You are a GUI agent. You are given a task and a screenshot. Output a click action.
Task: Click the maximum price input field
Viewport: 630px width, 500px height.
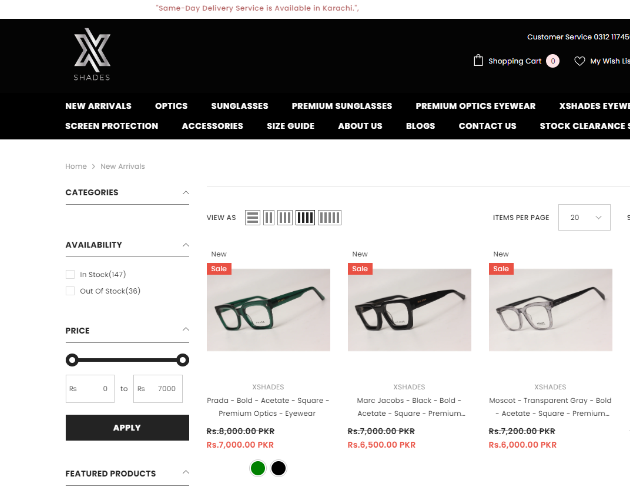[x=158, y=389]
